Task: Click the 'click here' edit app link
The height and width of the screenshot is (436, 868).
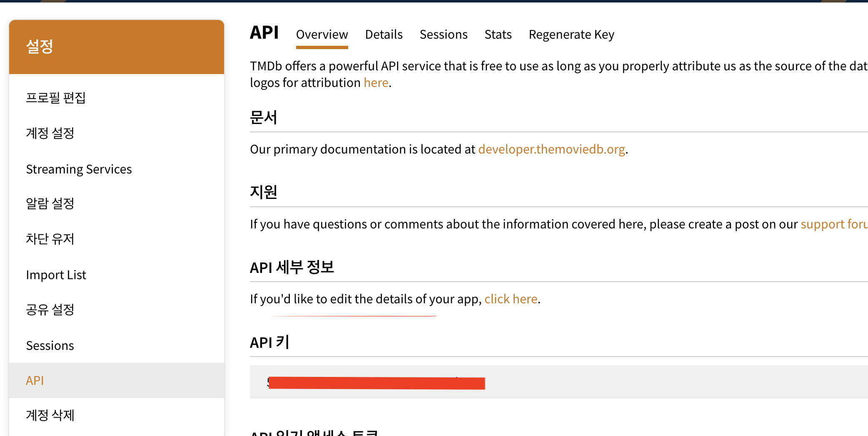Action: [x=511, y=299]
